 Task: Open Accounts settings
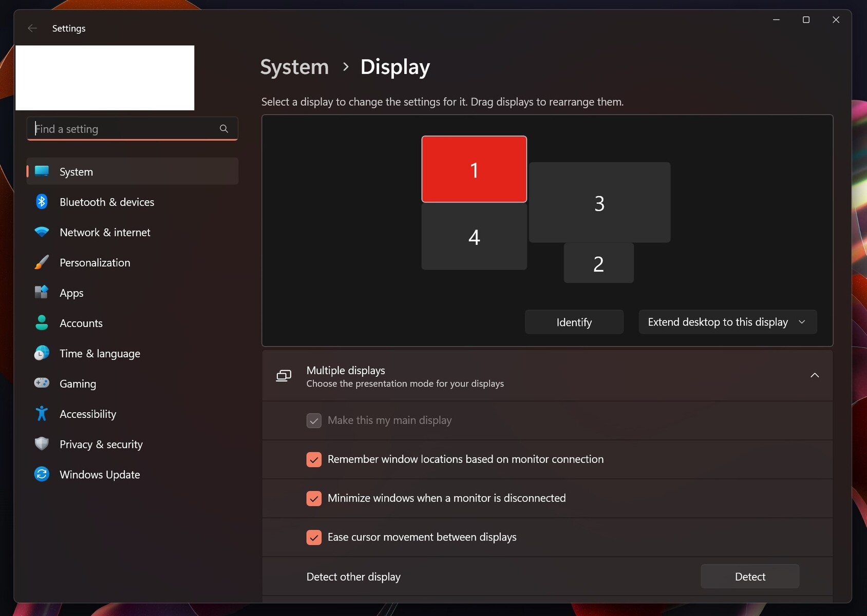(133, 323)
